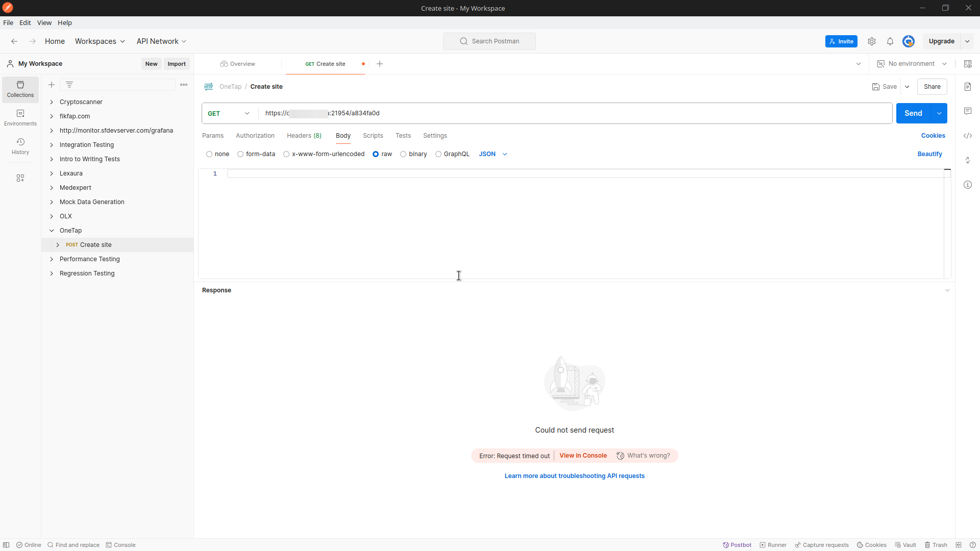This screenshot has height=551, width=980.
Task: Open the code snippet panel icon
Action: point(968,136)
